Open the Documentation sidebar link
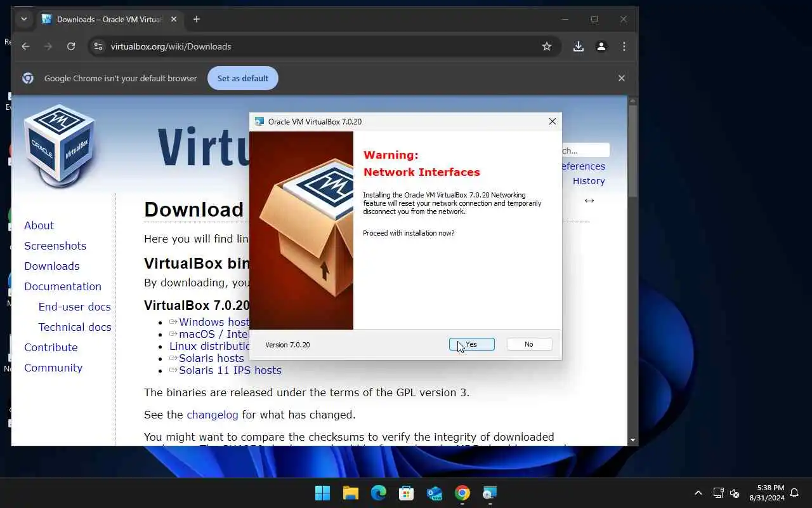 click(x=63, y=286)
